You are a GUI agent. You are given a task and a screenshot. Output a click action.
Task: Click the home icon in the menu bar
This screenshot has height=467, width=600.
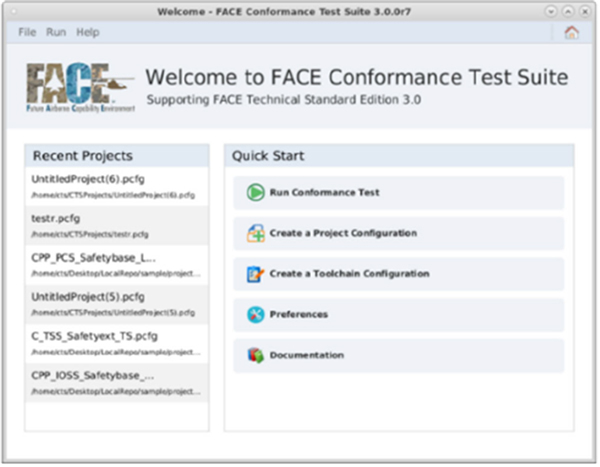[571, 32]
